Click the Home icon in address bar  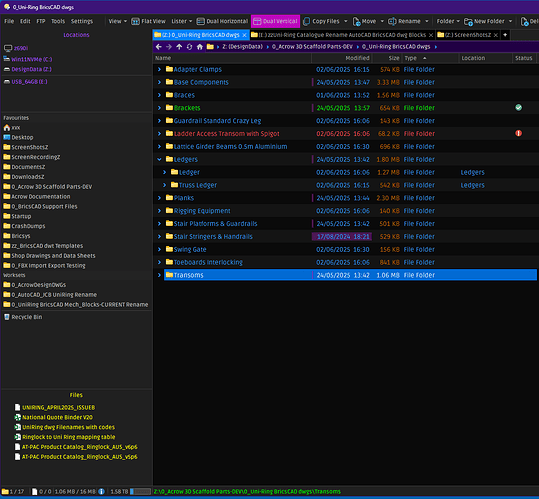pos(200,47)
